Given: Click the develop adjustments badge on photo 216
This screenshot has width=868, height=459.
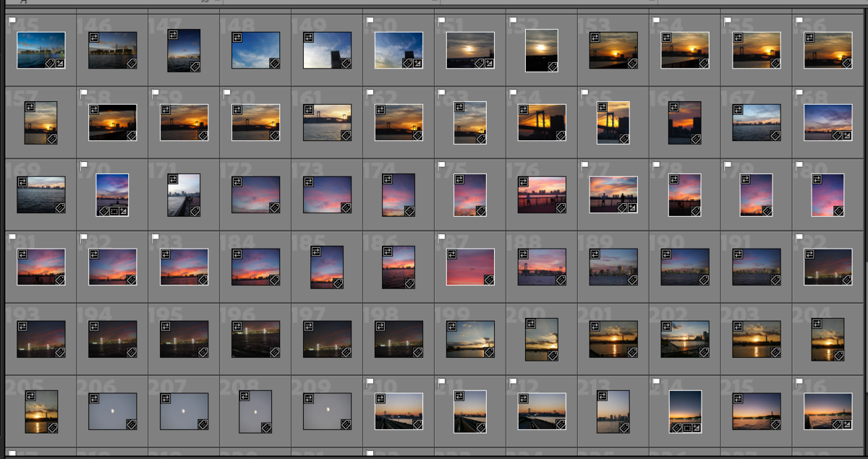Looking at the screenshot, I should pos(848,425).
